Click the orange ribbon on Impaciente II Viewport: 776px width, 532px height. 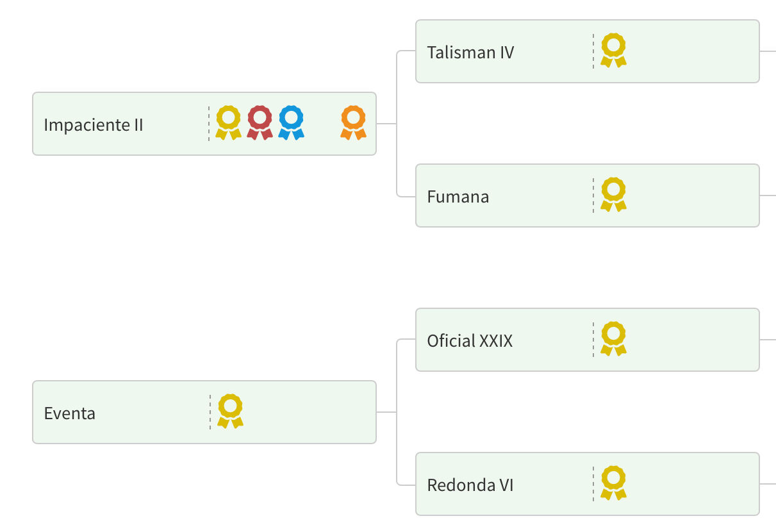pyautogui.click(x=353, y=122)
